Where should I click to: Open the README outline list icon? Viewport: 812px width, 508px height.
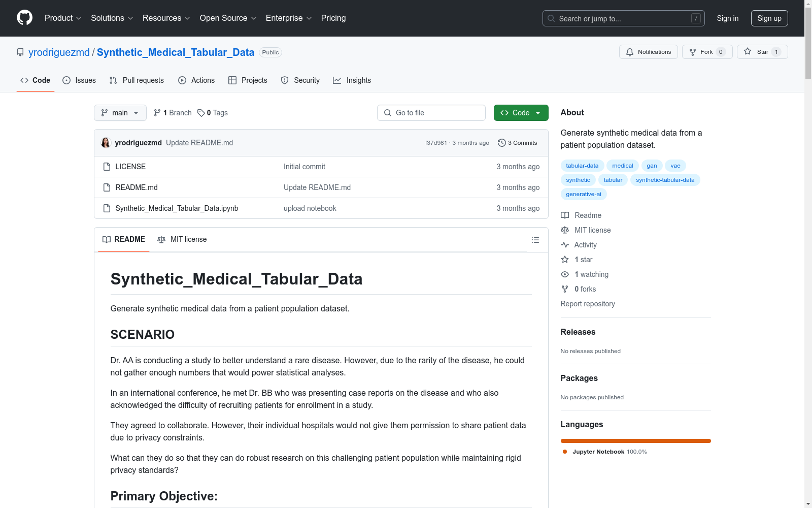535,240
